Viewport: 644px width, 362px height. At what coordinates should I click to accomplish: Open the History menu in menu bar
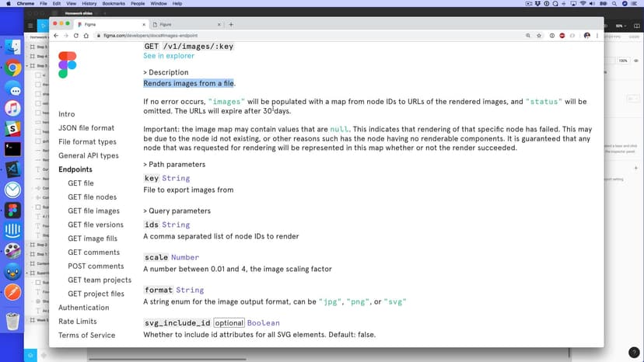tap(89, 4)
